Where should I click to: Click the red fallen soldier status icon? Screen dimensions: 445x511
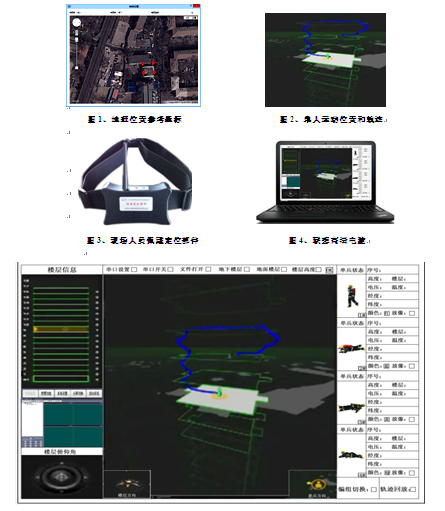pos(351,349)
